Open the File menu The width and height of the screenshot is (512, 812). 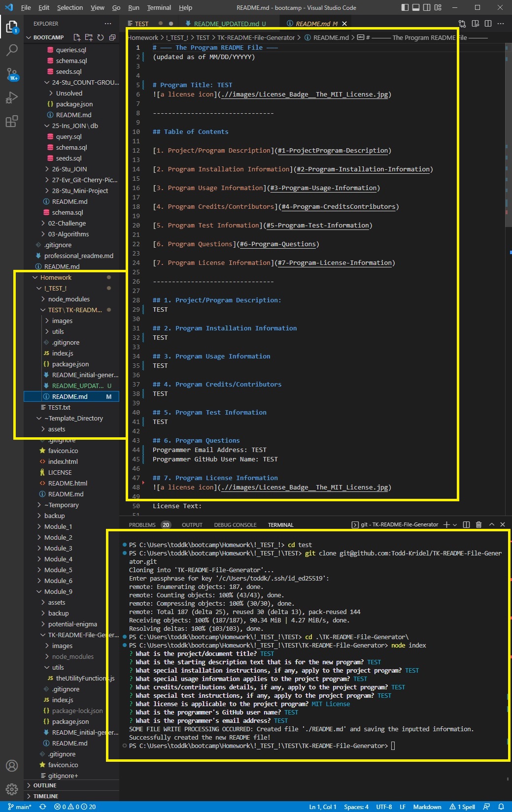[x=26, y=7]
